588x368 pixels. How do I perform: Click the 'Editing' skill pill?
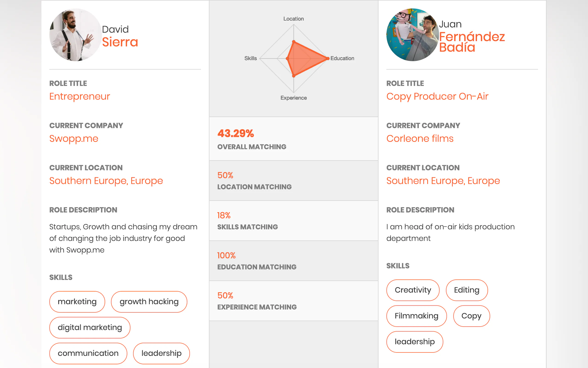click(466, 290)
